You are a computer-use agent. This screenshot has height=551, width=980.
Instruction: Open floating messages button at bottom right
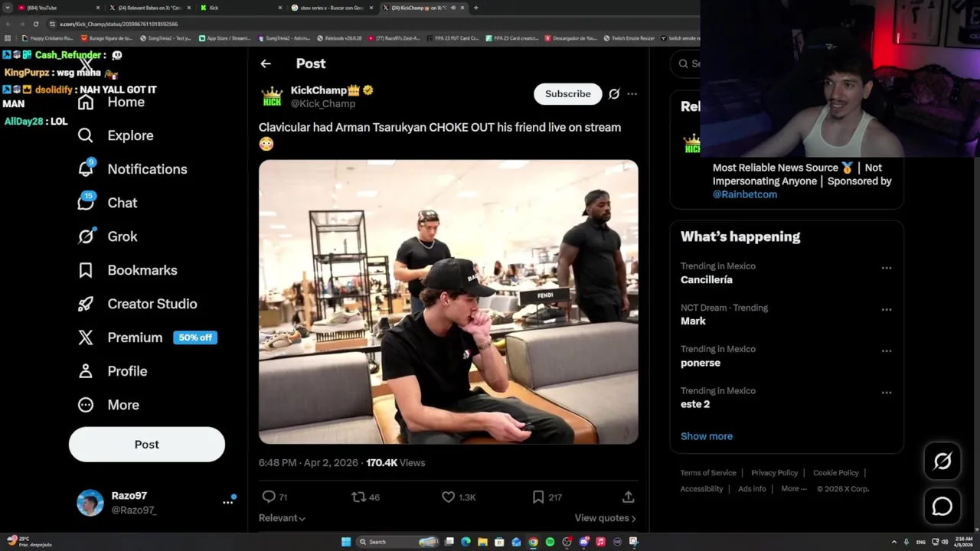coord(942,507)
